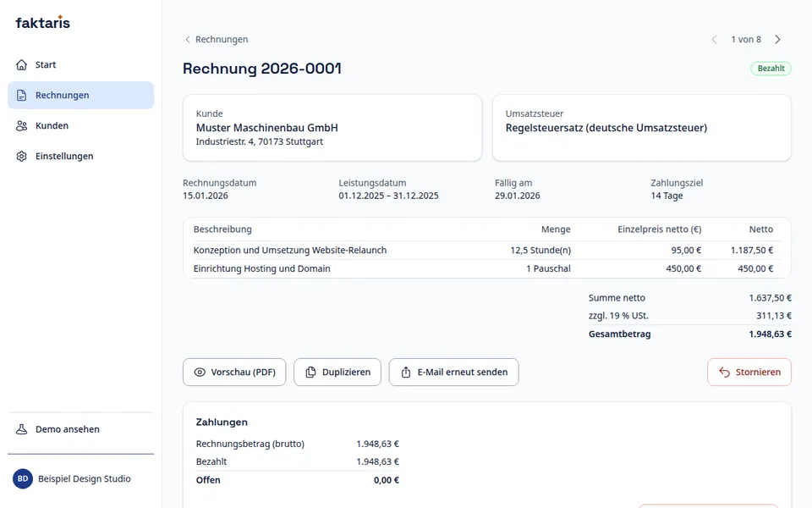Click the due date 29.01.2026
Screen dimensions: 812x508
point(518,196)
